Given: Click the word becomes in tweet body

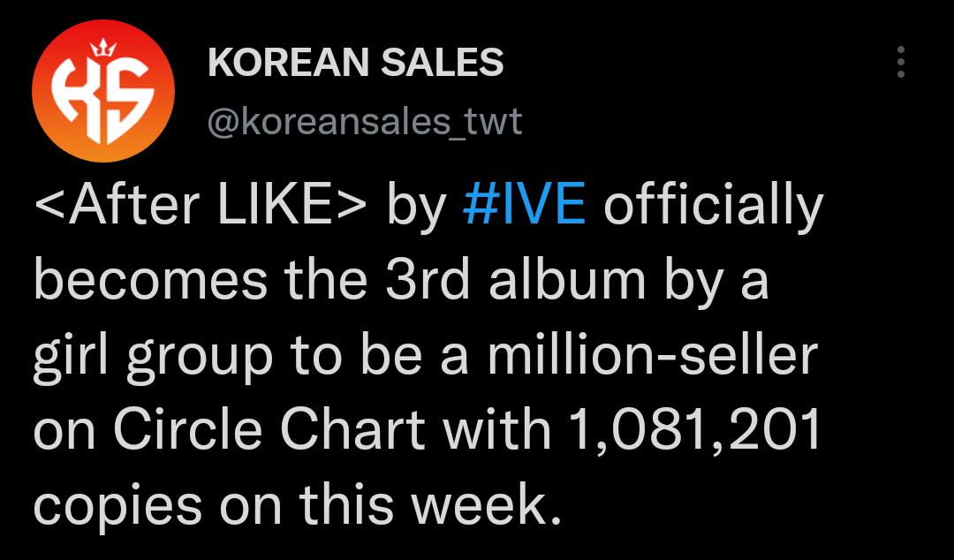Looking at the screenshot, I should (x=150, y=281).
